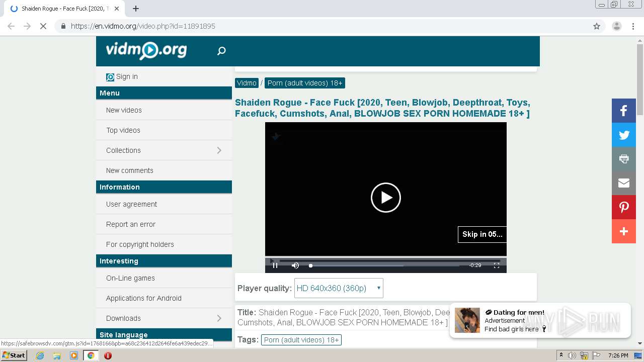Expand the Collections menu item

(164, 150)
